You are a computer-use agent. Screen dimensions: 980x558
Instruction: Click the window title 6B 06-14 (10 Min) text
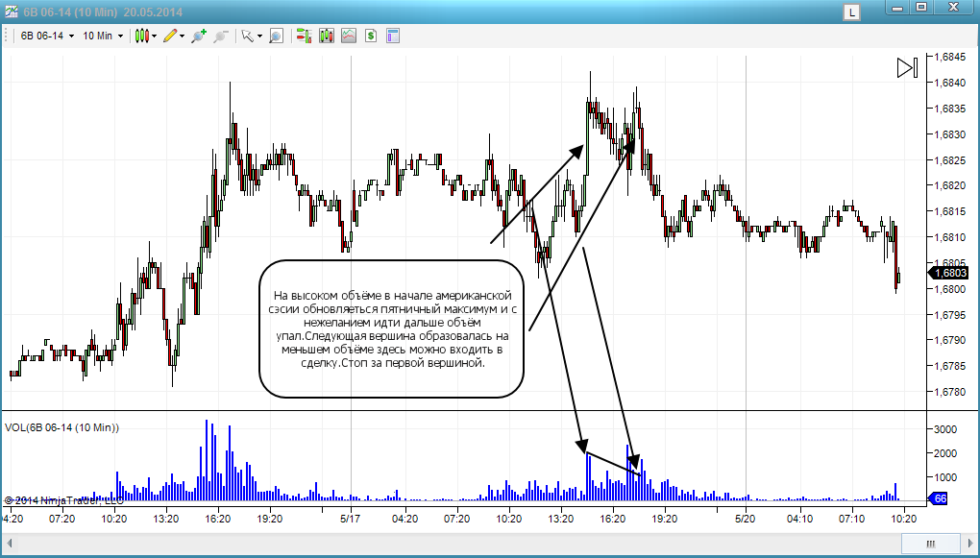coord(69,12)
